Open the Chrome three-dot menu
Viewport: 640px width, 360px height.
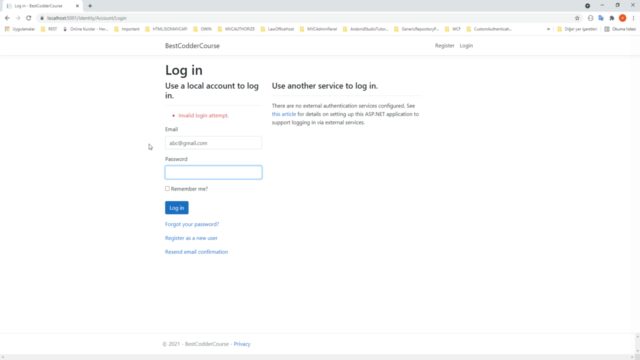coord(633,18)
